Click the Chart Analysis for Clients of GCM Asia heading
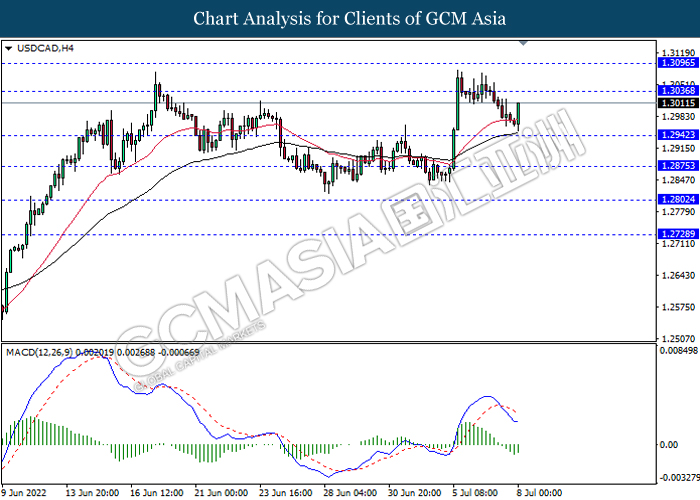700x500 pixels. pyautogui.click(x=350, y=19)
